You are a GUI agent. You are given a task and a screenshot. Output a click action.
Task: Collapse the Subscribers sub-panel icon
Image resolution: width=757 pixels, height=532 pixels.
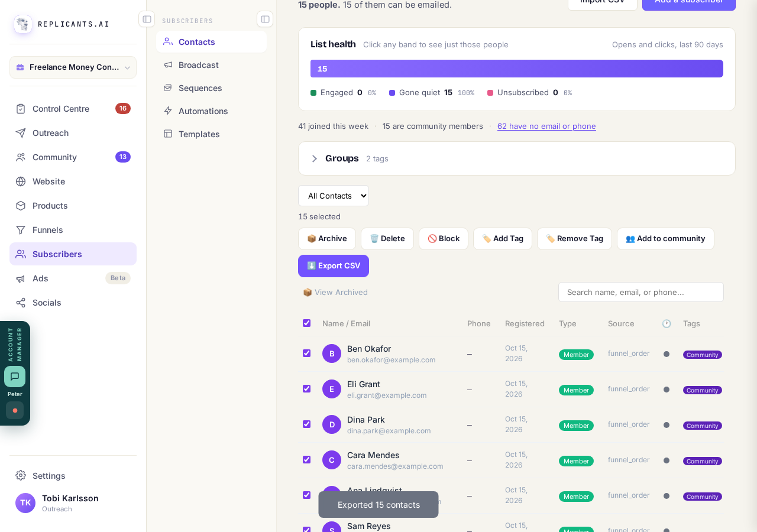[x=265, y=19]
